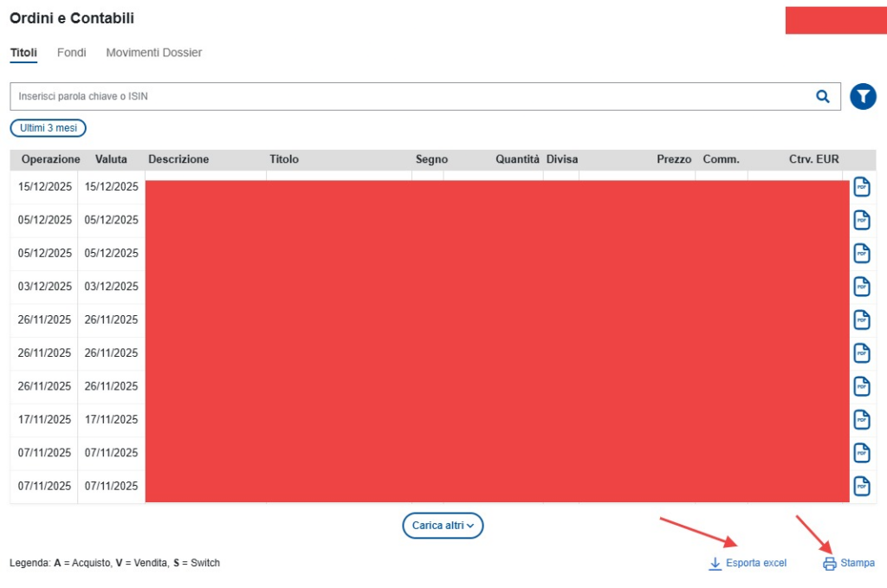Image resolution: width=887 pixels, height=588 pixels.
Task: Select the Titoli tab
Action: click(x=23, y=53)
